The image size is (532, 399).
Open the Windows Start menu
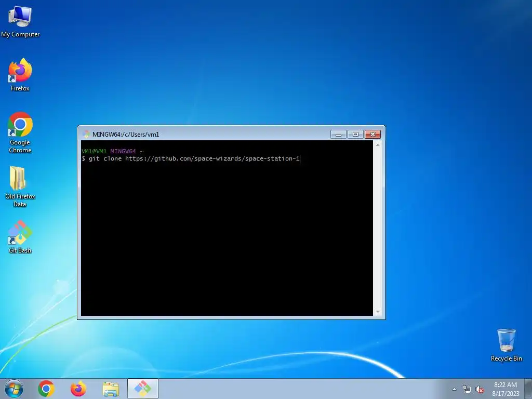[14, 389]
